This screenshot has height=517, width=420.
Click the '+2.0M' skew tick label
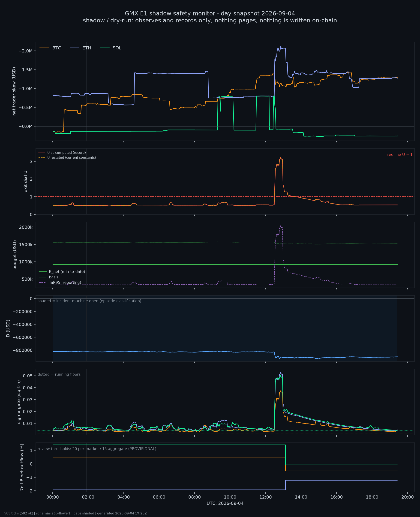[x=25, y=51]
